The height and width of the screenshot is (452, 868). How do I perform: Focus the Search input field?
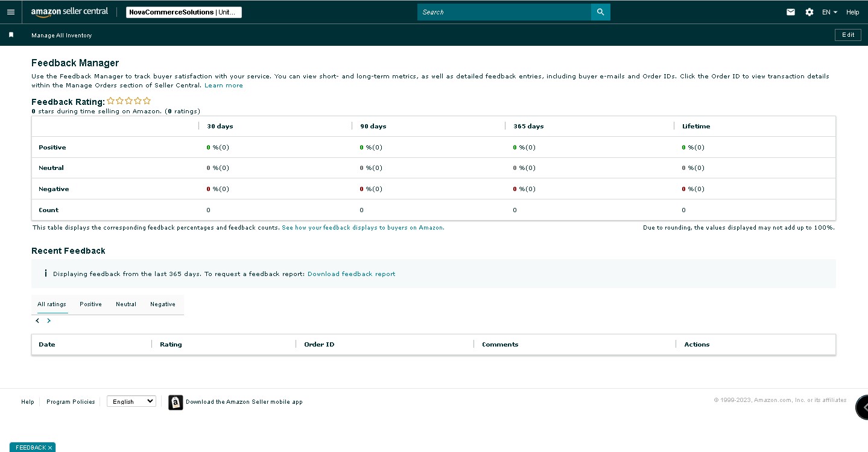pyautogui.click(x=504, y=12)
